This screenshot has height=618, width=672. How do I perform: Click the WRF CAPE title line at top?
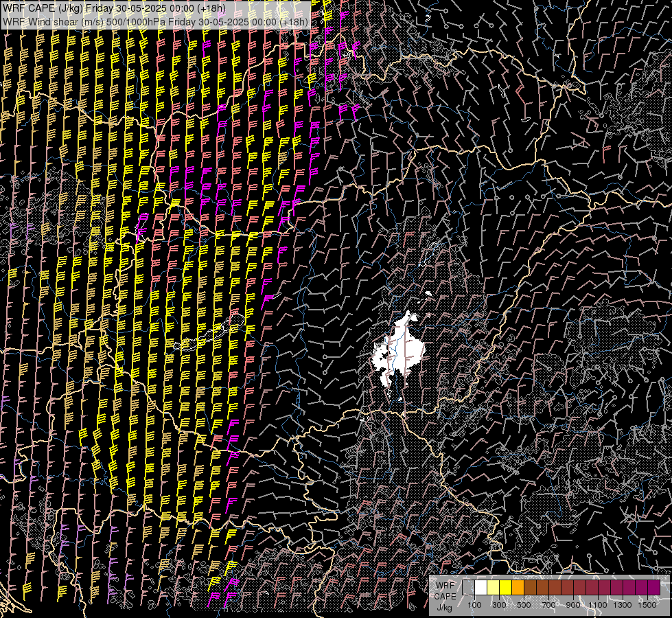(x=115, y=8)
